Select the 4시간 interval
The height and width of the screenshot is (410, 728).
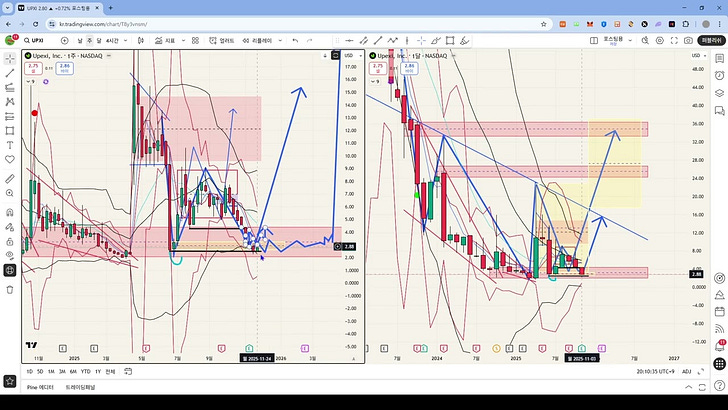coord(112,40)
